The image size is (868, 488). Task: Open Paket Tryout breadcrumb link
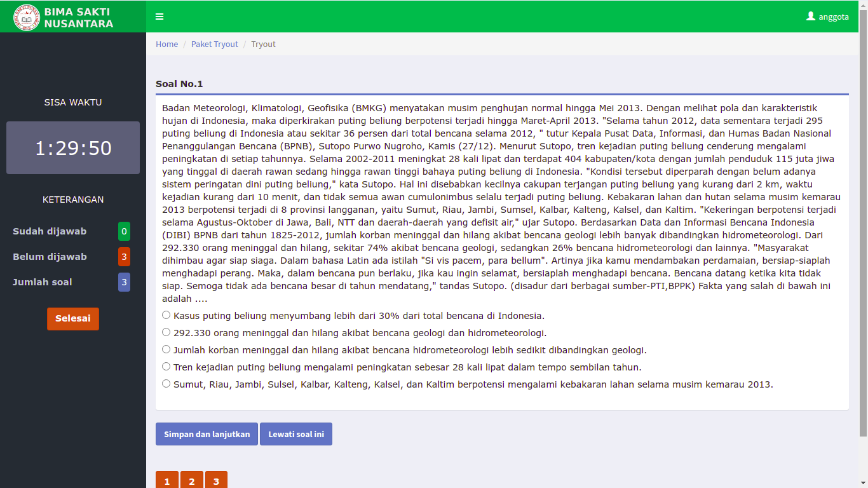215,44
